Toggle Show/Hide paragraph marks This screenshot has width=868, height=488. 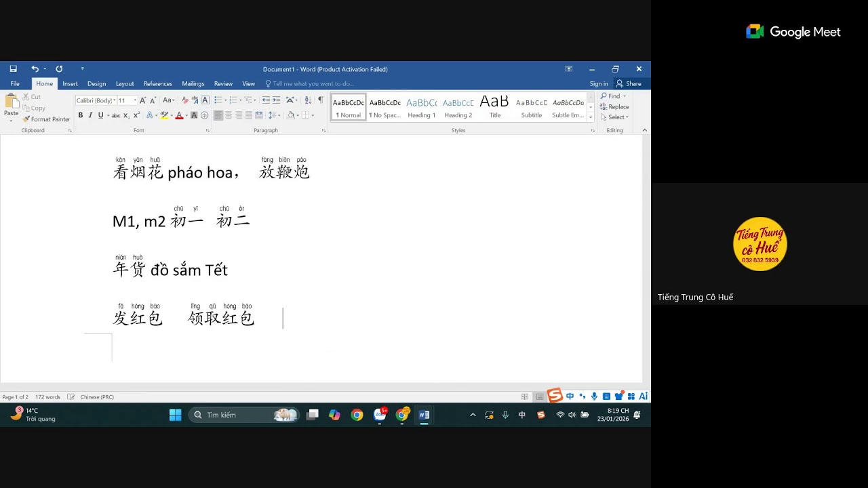pos(321,100)
